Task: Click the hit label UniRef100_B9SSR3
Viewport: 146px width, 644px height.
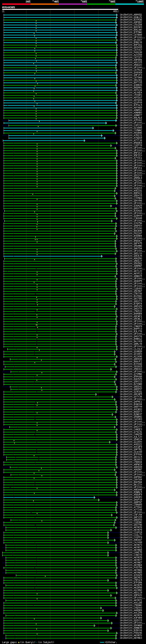Action: pyautogui.click(x=131, y=27)
